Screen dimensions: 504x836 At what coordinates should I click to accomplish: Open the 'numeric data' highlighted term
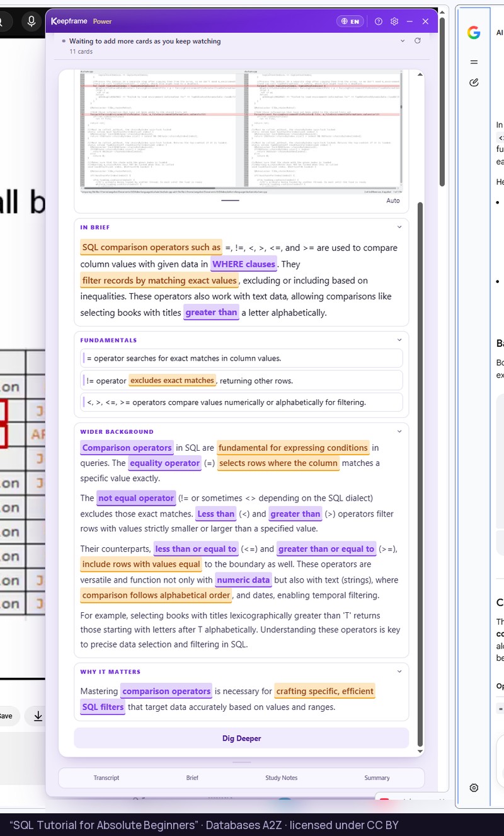[x=243, y=580]
